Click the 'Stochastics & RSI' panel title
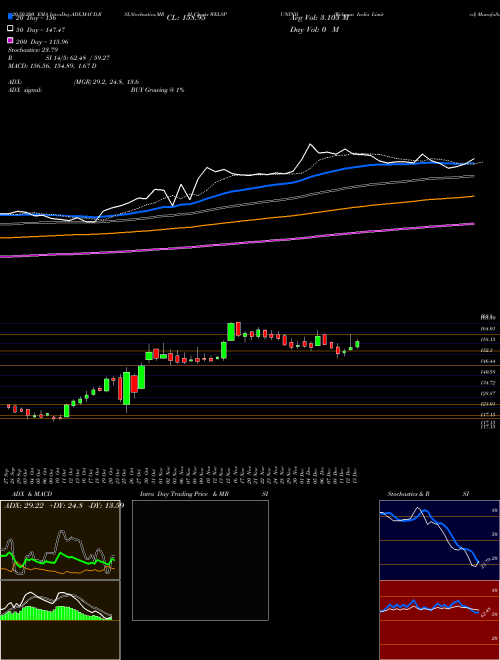500x660 pixels. pyautogui.click(x=428, y=494)
